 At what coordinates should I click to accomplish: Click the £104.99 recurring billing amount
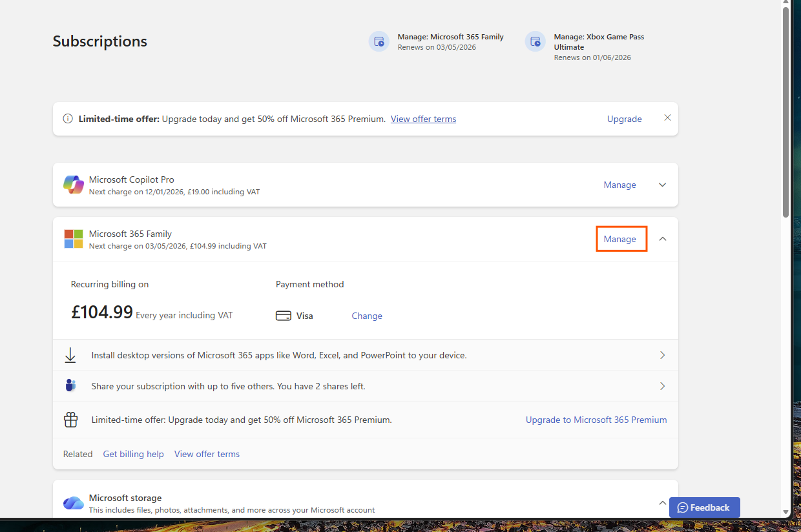pos(102,312)
